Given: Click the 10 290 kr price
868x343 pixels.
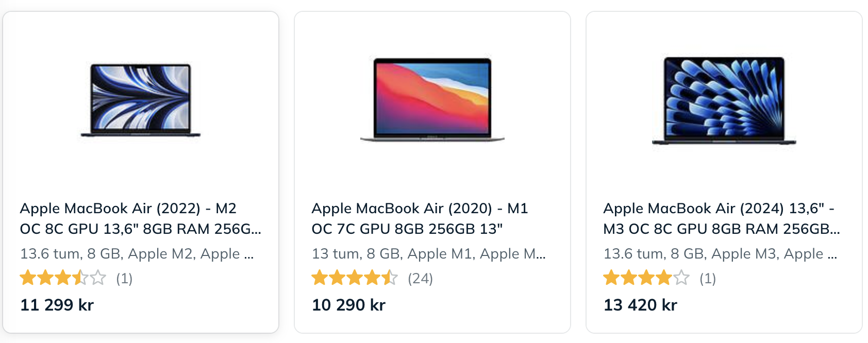Looking at the screenshot, I should 349,305.
